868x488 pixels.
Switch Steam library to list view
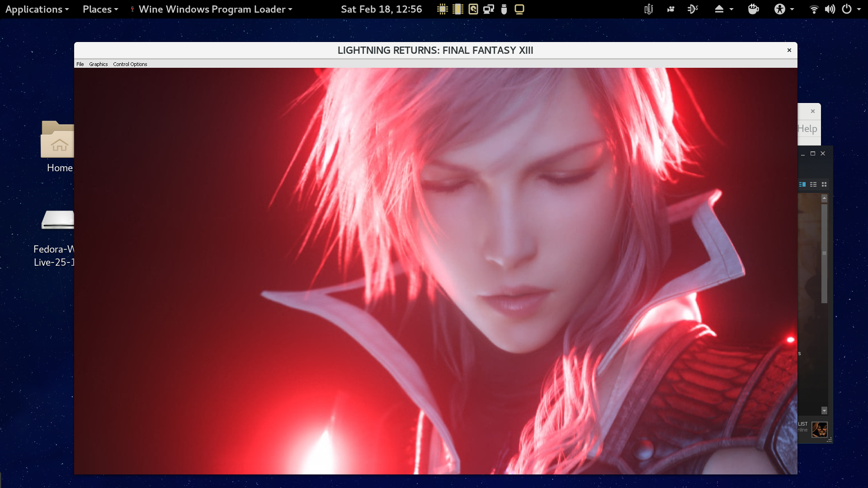coord(813,184)
